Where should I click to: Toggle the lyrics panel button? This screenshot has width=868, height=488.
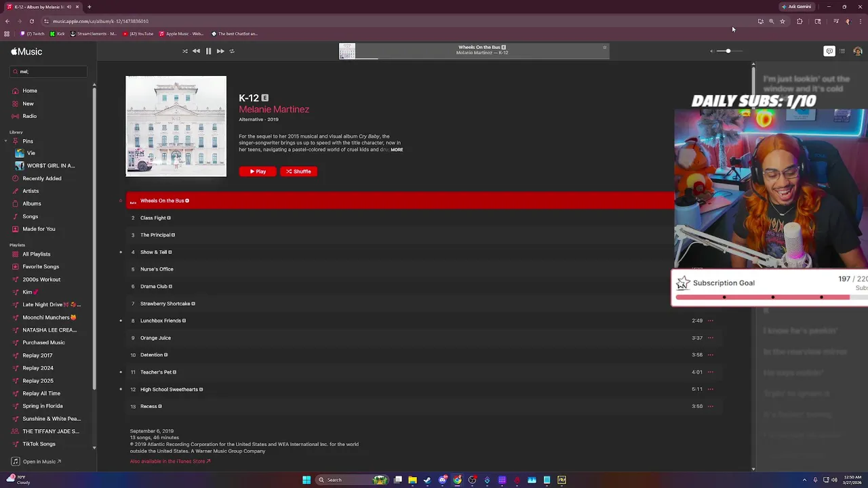[x=829, y=51]
